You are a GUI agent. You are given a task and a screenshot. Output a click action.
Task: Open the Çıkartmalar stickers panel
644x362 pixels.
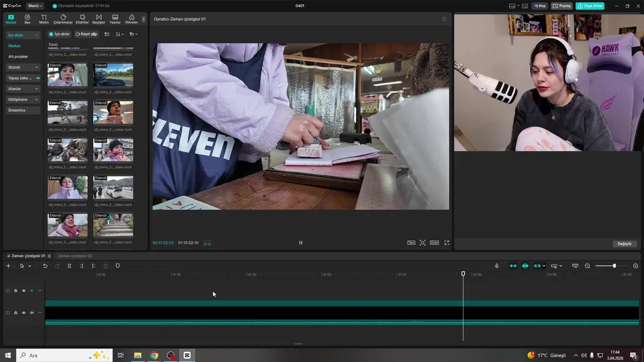click(63, 19)
